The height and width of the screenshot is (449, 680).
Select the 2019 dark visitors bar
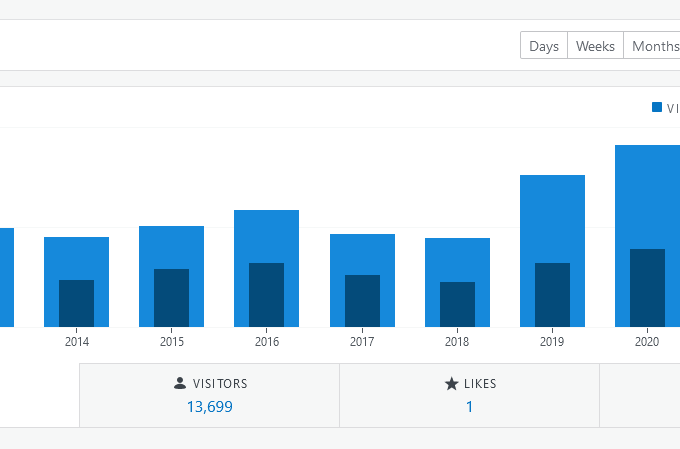(552, 295)
